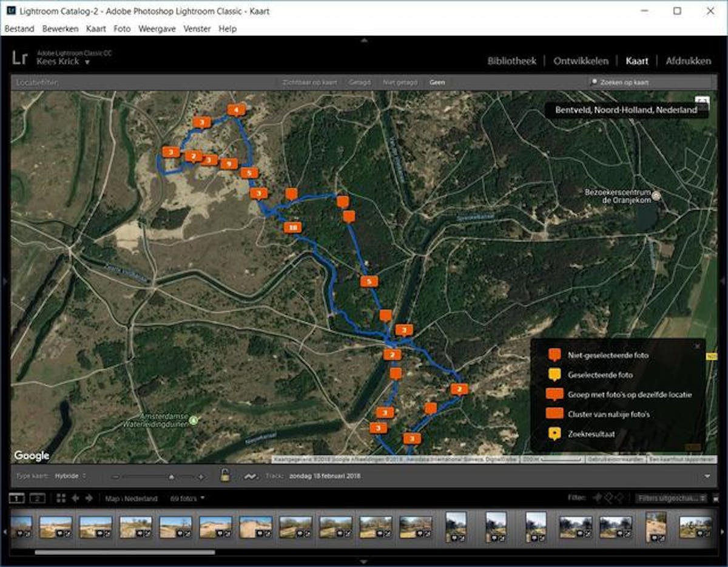Open the Type kaart Hybride dropdown

click(70, 476)
